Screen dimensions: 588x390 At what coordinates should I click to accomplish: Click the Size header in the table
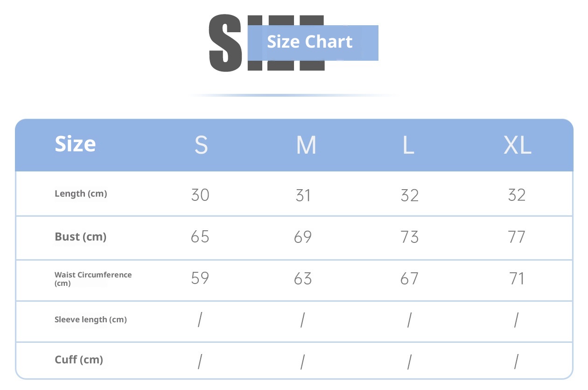75,144
